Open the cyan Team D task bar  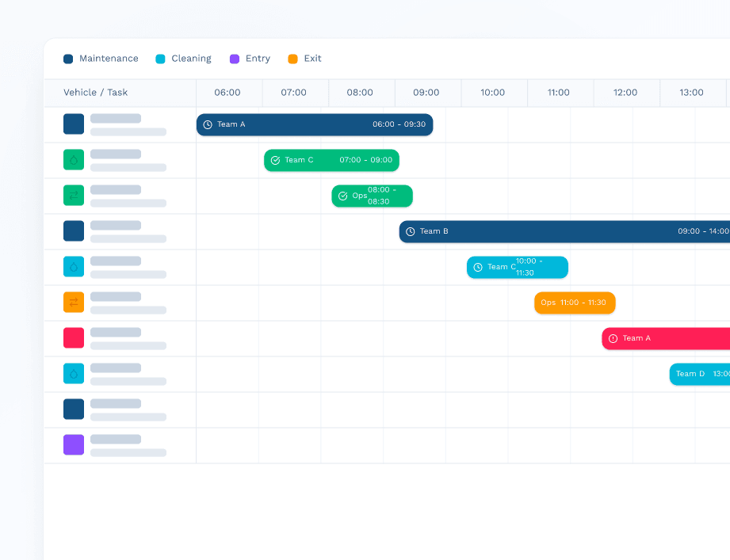699,374
